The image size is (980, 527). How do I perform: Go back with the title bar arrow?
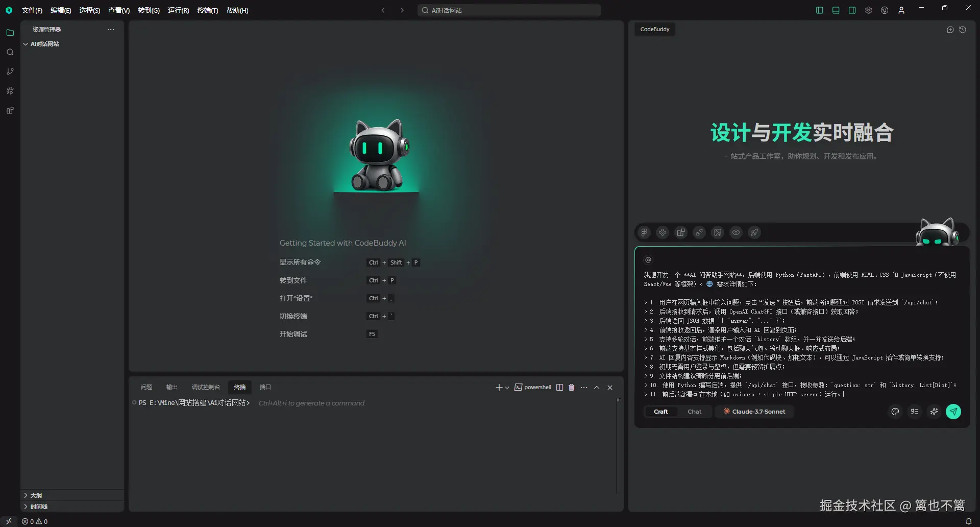point(383,10)
